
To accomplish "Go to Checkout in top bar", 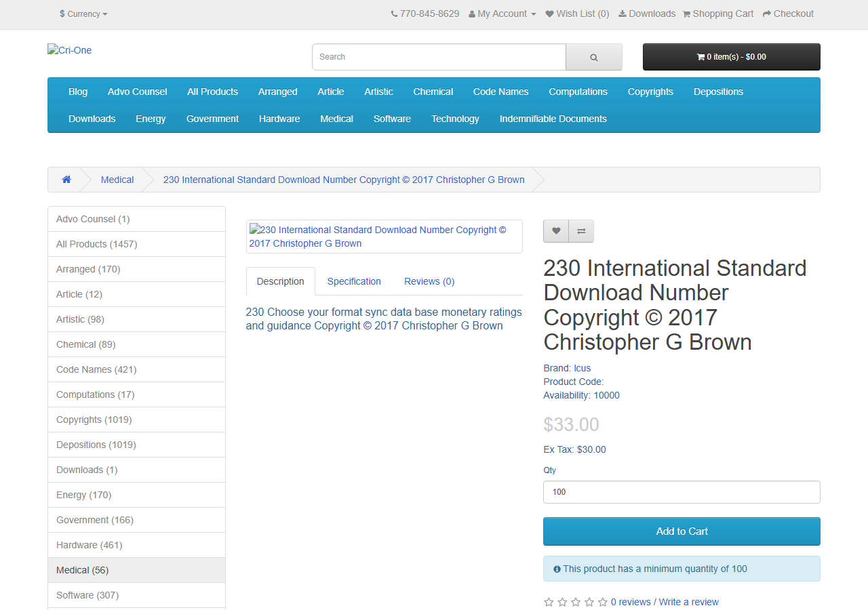I will (788, 14).
